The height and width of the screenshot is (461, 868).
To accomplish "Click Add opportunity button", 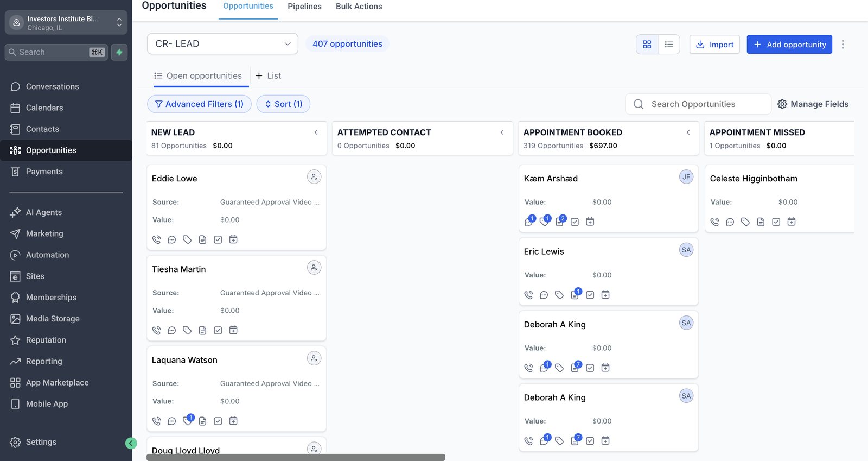I will [x=789, y=45].
